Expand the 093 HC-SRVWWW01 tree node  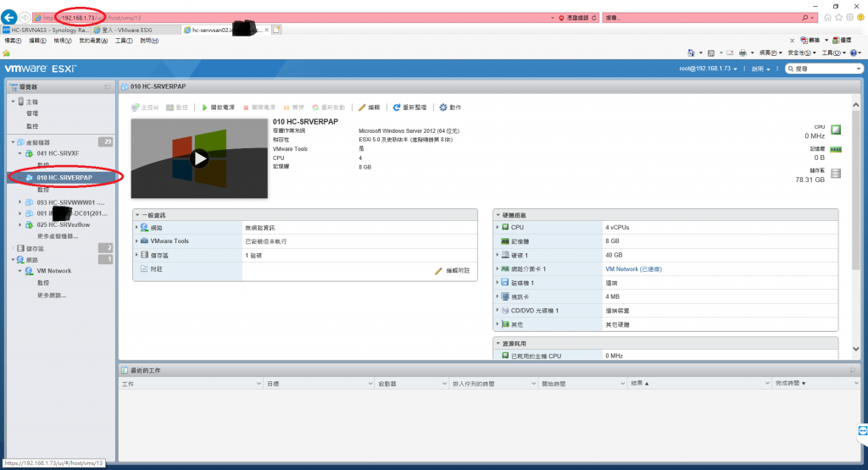coord(20,202)
